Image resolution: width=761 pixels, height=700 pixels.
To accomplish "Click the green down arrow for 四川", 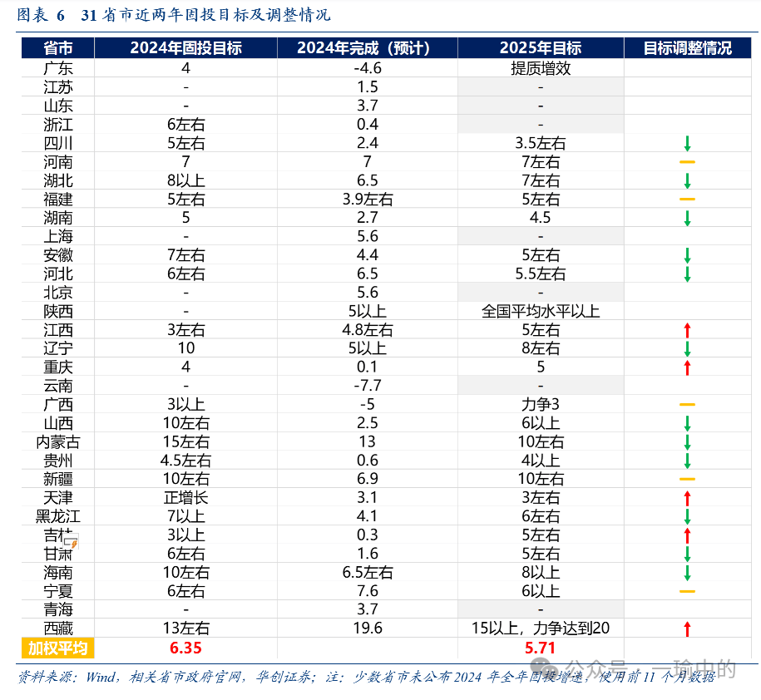I will 686,143.
